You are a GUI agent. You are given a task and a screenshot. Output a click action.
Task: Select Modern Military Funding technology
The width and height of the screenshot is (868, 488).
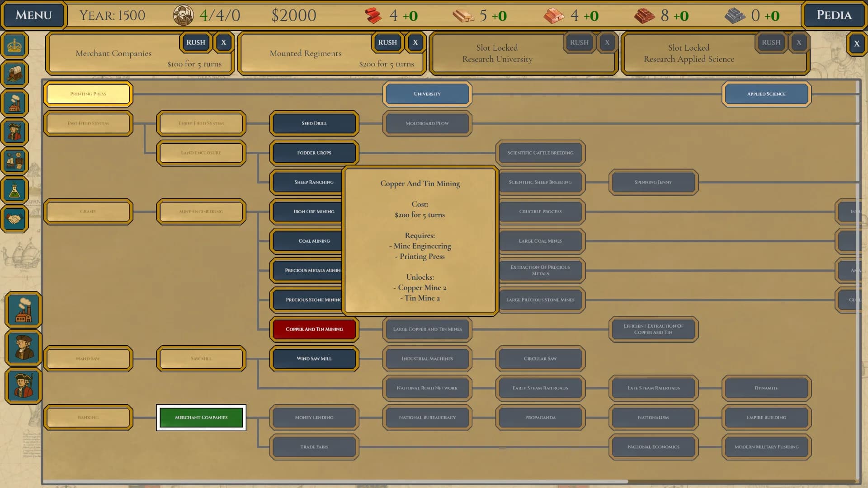click(766, 447)
